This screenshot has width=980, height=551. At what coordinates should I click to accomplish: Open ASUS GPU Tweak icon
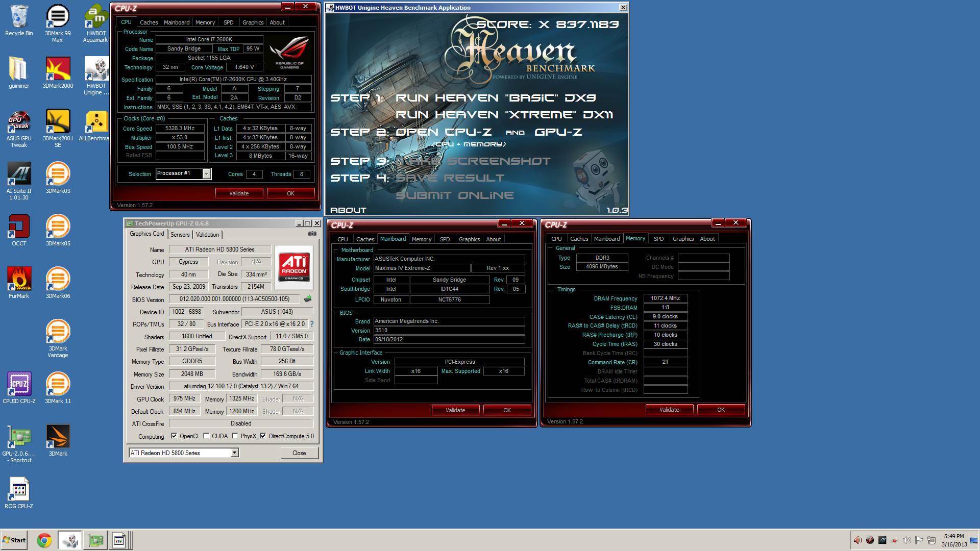[19, 129]
